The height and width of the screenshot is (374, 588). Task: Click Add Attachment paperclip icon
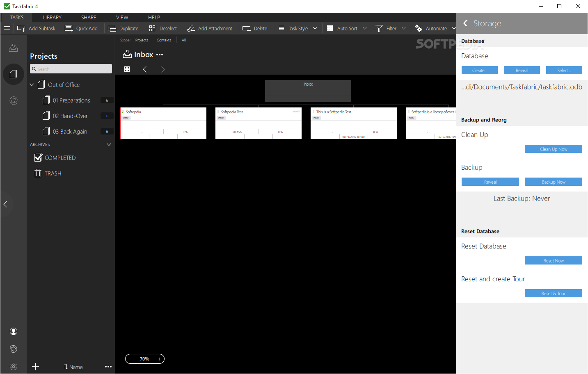click(x=191, y=28)
